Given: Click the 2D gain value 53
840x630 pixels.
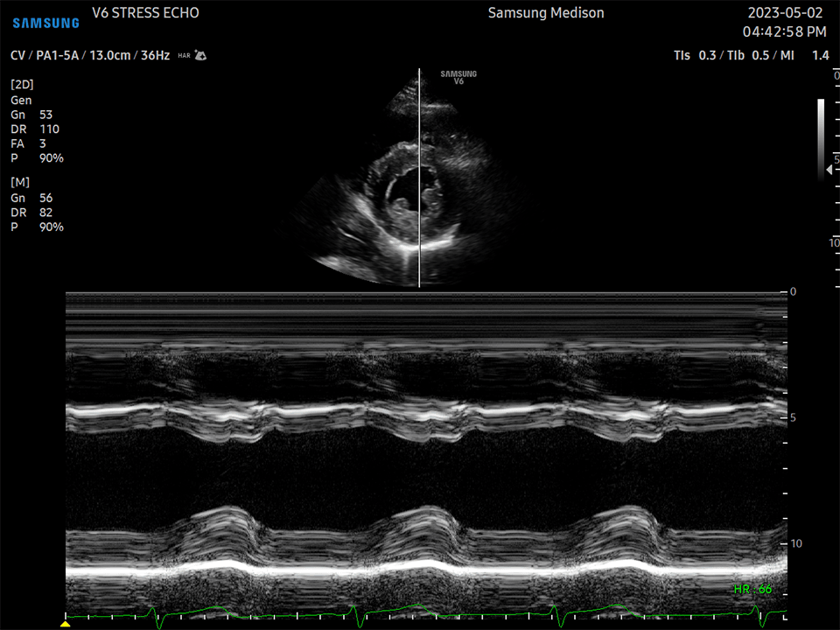Looking at the screenshot, I should click(45, 115).
